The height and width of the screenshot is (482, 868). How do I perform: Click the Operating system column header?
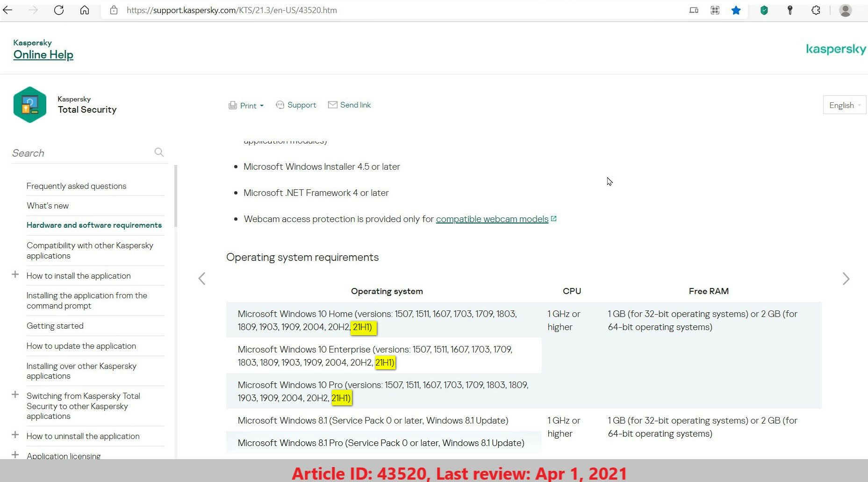click(387, 291)
